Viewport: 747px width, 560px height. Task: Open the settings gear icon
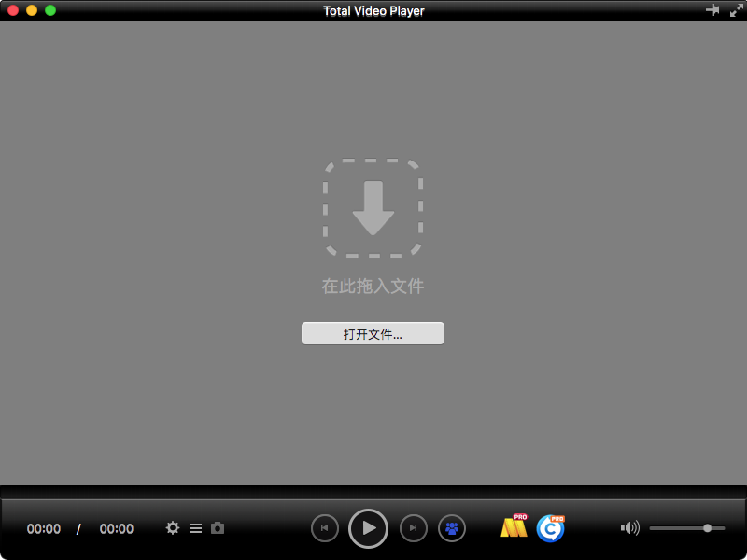click(x=173, y=528)
